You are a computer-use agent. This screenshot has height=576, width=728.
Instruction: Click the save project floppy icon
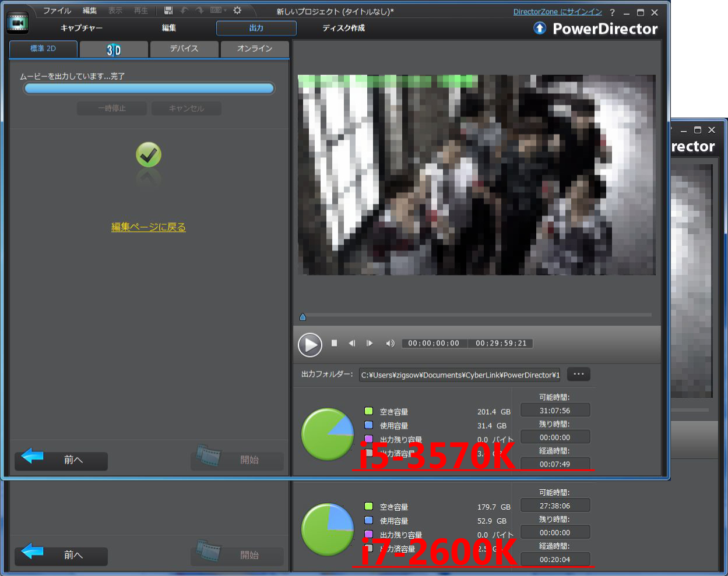tap(168, 10)
